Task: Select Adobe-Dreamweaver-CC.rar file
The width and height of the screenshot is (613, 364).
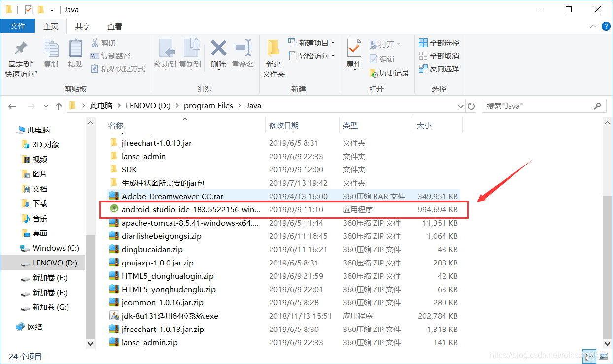Action: (283, 197)
